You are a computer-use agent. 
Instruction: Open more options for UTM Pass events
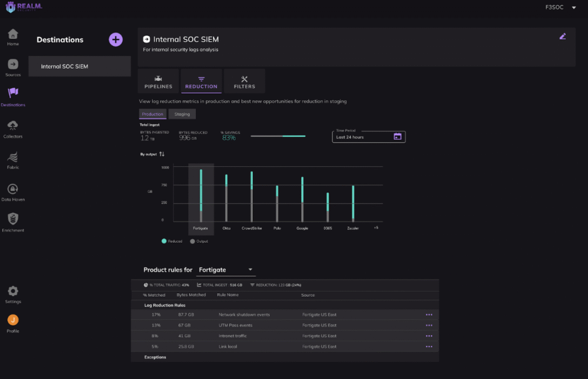(x=429, y=325)
